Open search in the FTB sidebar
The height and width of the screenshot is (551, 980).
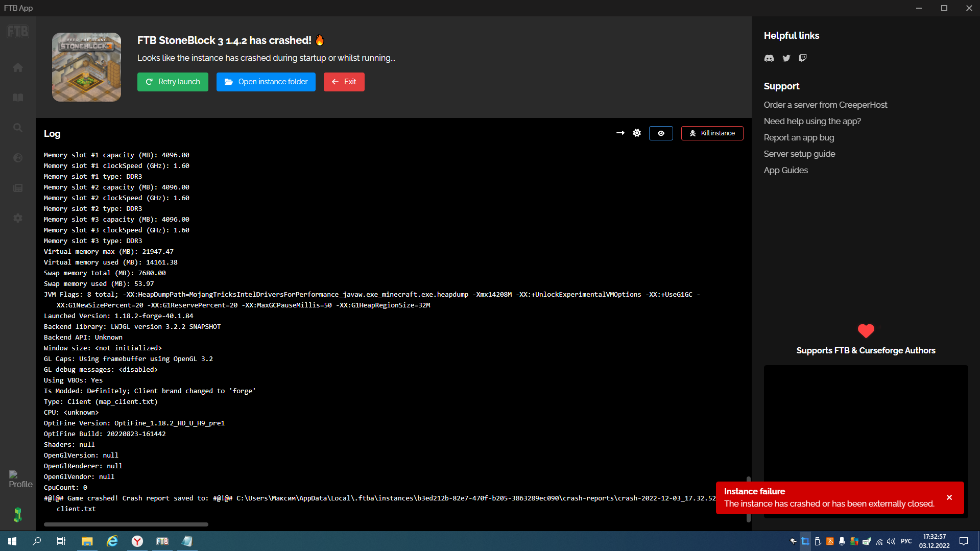tap(18, 128)
